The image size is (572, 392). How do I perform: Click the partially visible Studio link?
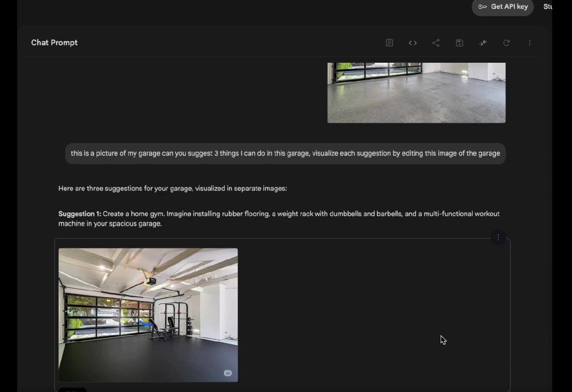(x=547, y=7)
